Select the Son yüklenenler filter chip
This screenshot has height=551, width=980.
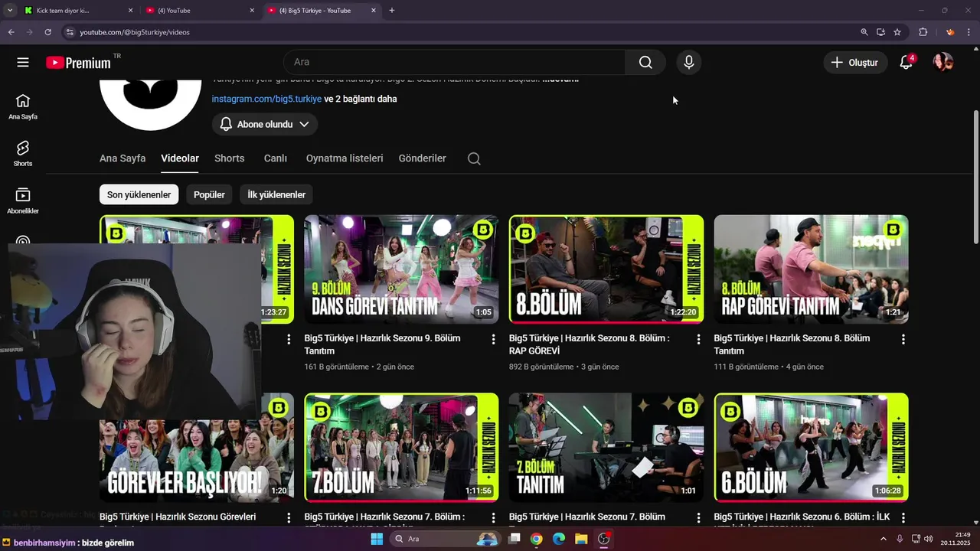click(139, 194)
